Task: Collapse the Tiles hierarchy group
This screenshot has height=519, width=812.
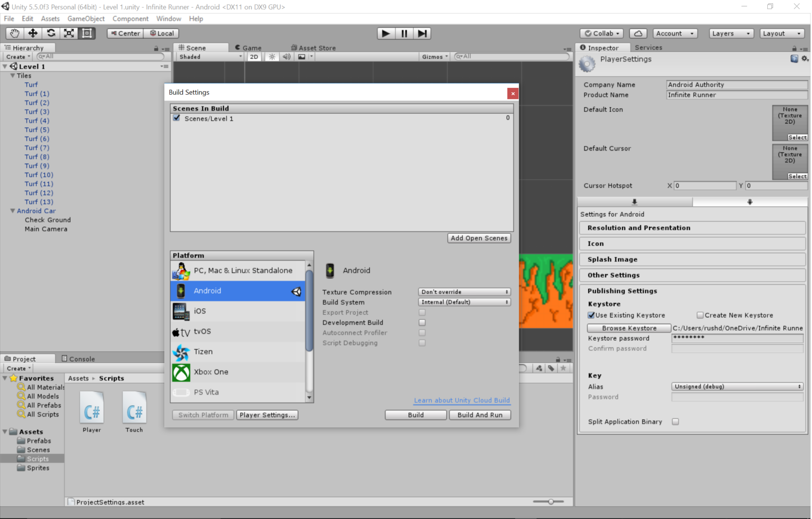Action: pos(12,75)
